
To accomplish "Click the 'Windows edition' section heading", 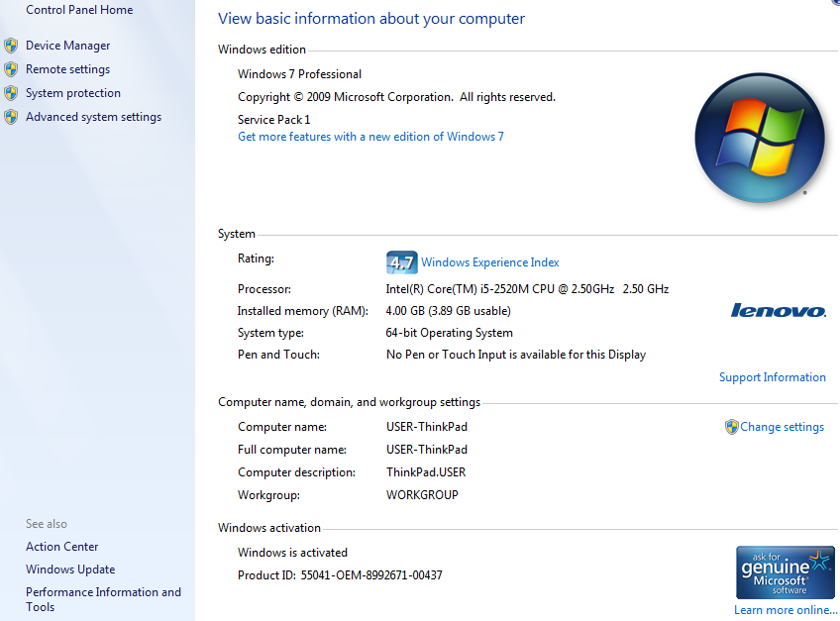I will [x=262, y=50].
